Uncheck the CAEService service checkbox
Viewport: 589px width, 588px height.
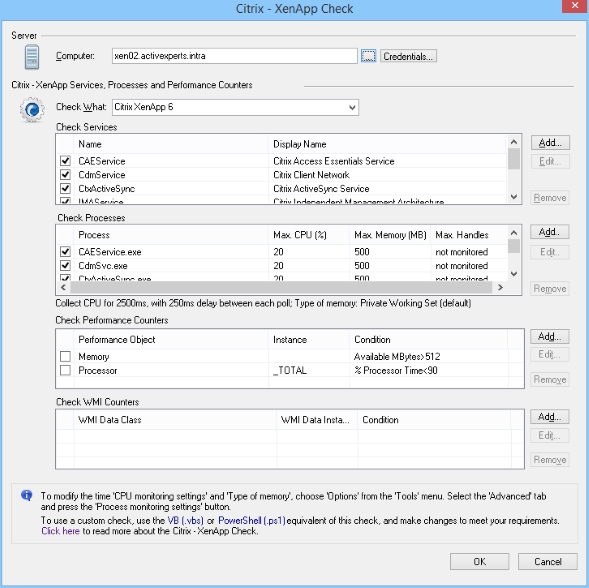pyautogui.click(x=65, y=161)
